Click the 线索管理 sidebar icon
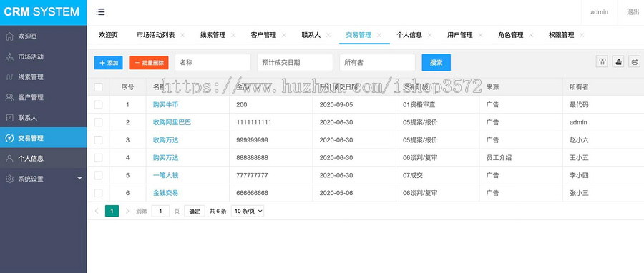Screen dimensions: 644x273 (x=9, y=77)
